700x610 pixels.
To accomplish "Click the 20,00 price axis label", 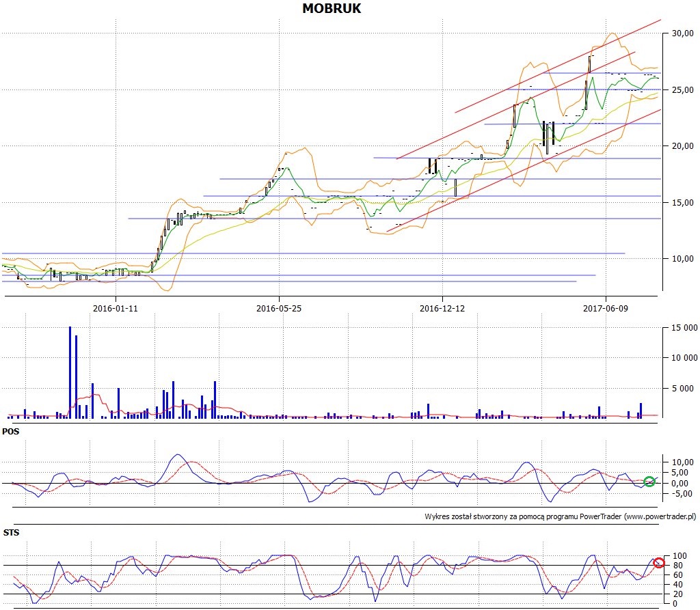I will pos(683,146).
